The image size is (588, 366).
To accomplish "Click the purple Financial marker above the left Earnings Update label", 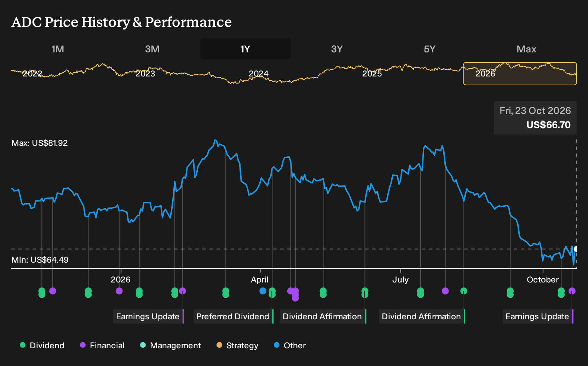I will (183, 291).
